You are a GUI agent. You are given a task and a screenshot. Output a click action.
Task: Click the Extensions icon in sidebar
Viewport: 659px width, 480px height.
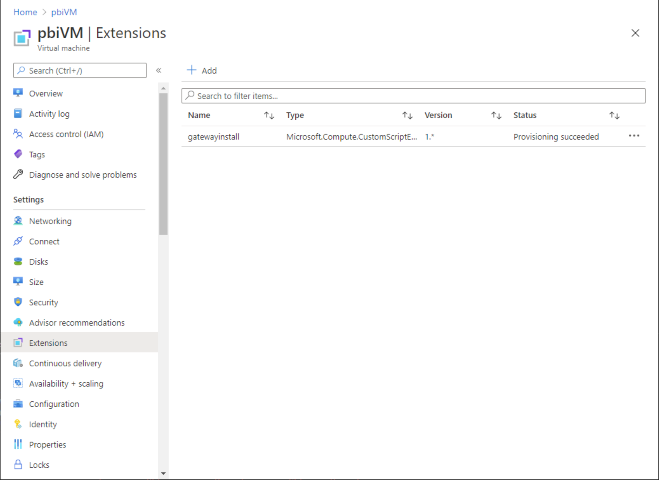pyautogui.click(x=18, y=343)
